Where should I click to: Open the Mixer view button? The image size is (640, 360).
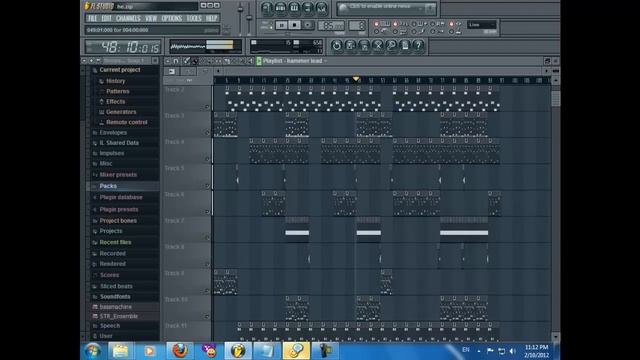322,7
